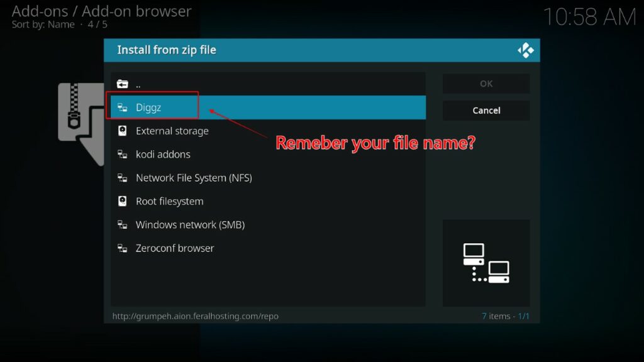The width and height of the screenshot is (644, 362).
Task: Click the Kodi logo in dialog header
Action: click(526, 50)
